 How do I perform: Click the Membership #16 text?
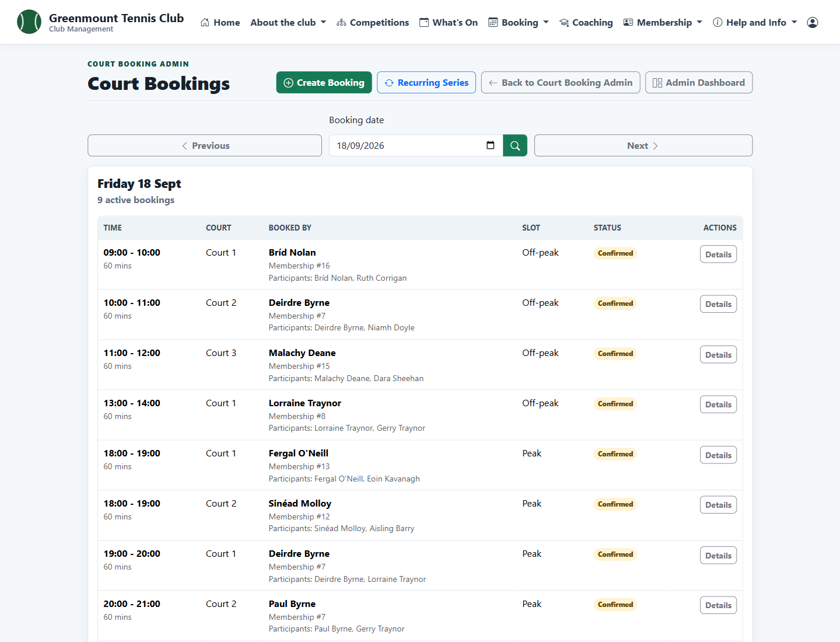click(299, 266)
